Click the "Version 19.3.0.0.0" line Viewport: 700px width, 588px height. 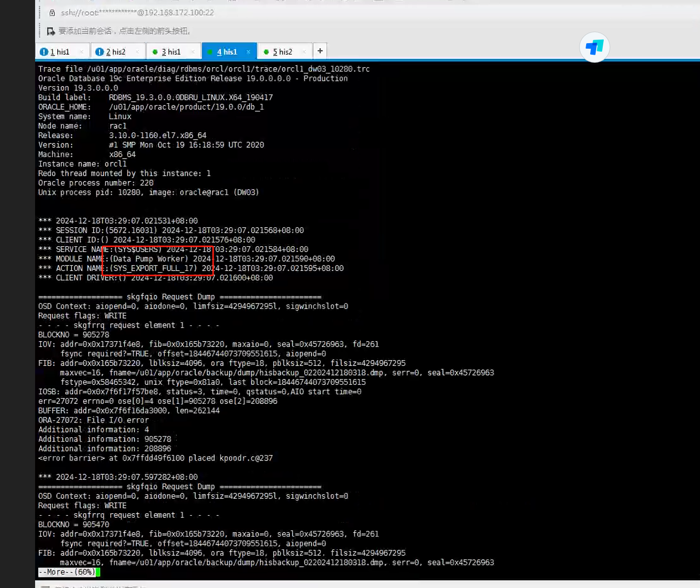78,88
